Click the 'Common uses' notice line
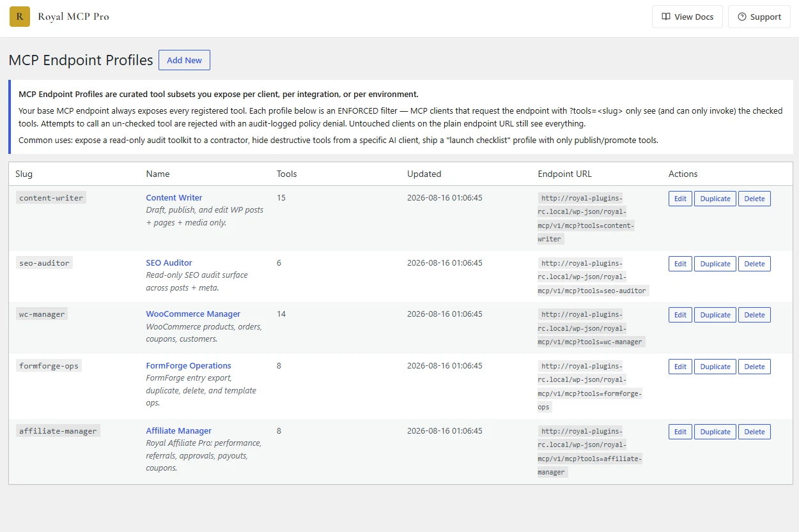The width and height of the screenshot is (799, 532). point(338,140)
